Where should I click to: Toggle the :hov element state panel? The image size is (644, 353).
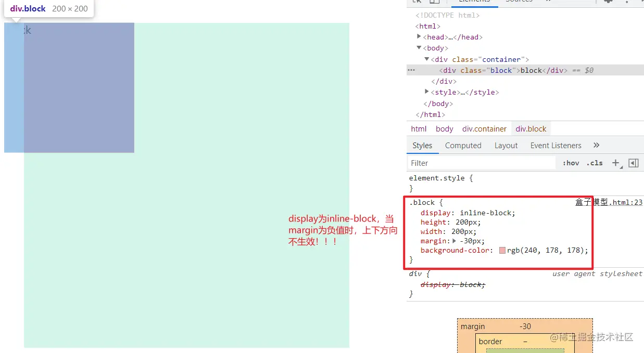point(571,163)
